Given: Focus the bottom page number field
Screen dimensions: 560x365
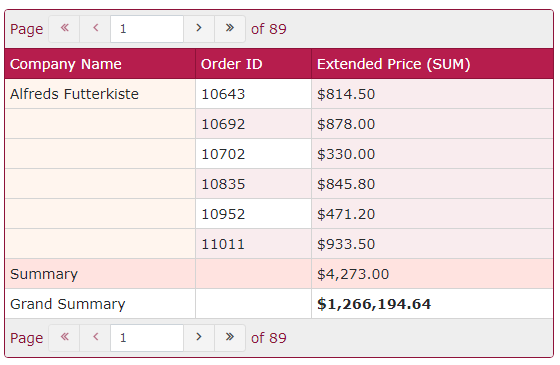Looking at the screenshot, I should point(147,338).
